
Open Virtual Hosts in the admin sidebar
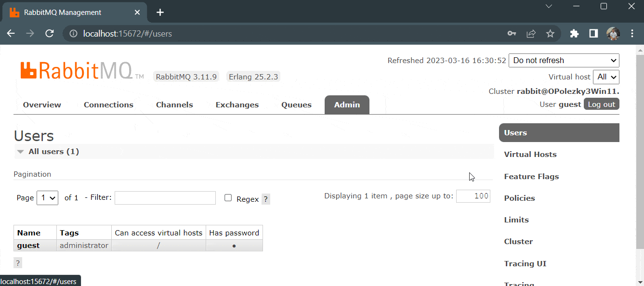[530, 154]
